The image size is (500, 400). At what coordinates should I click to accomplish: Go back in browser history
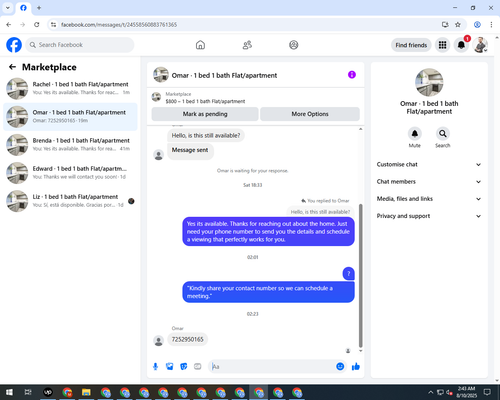[x=9, y=25]
